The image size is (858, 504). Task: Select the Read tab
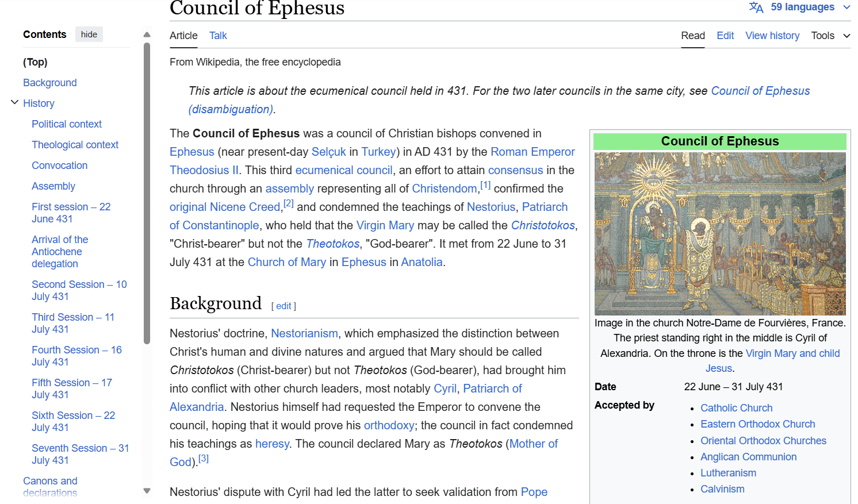point(693,36)
